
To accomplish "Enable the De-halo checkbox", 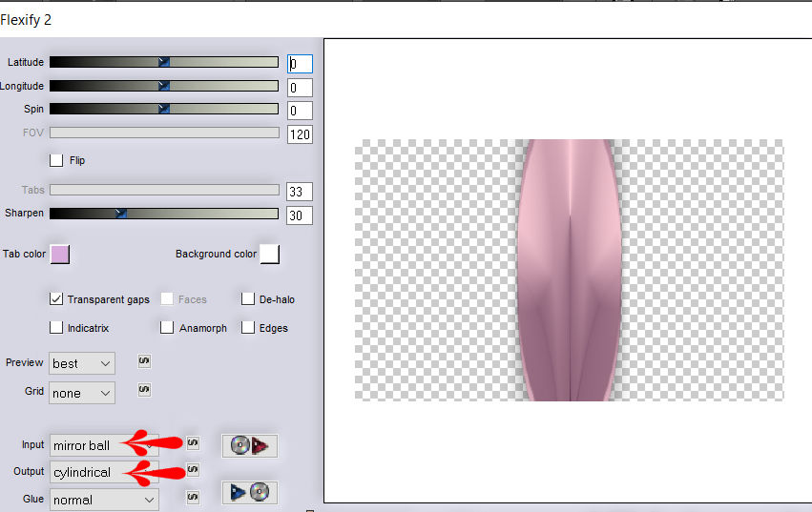I will (248, 299).
